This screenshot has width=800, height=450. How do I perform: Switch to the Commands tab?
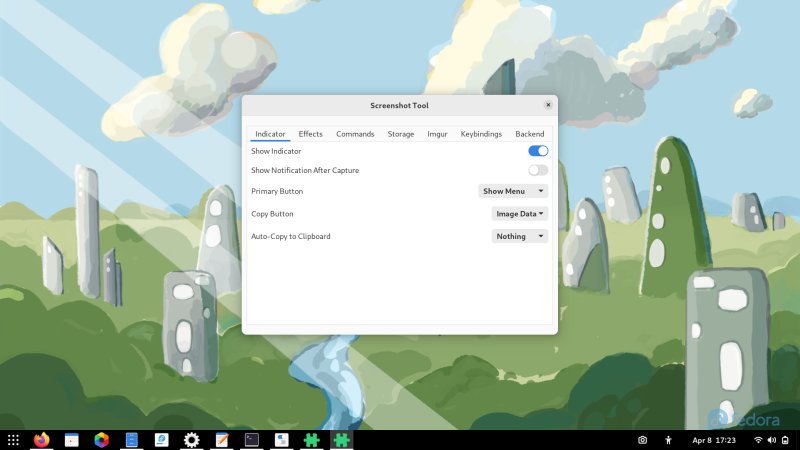355,134
